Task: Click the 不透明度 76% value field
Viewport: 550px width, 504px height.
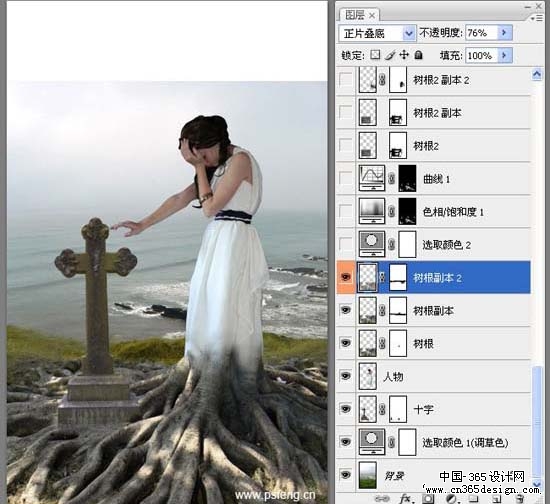Action: (482, 33)
